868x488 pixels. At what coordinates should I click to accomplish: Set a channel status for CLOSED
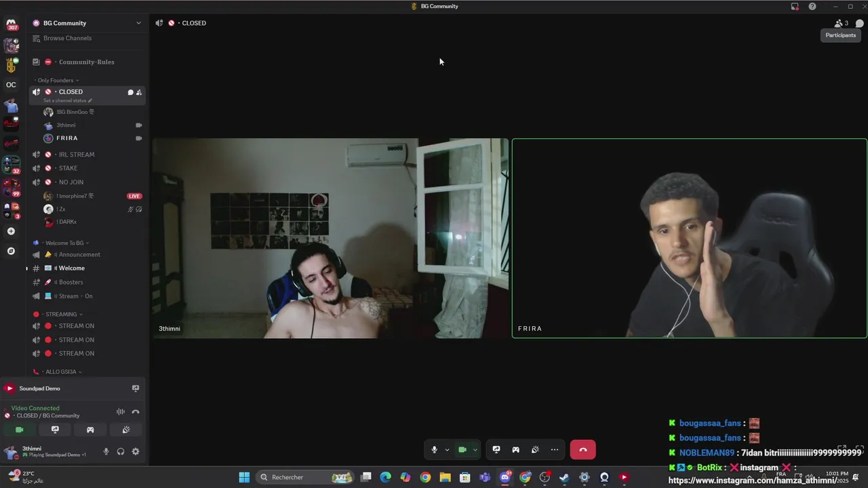[67, 100]
